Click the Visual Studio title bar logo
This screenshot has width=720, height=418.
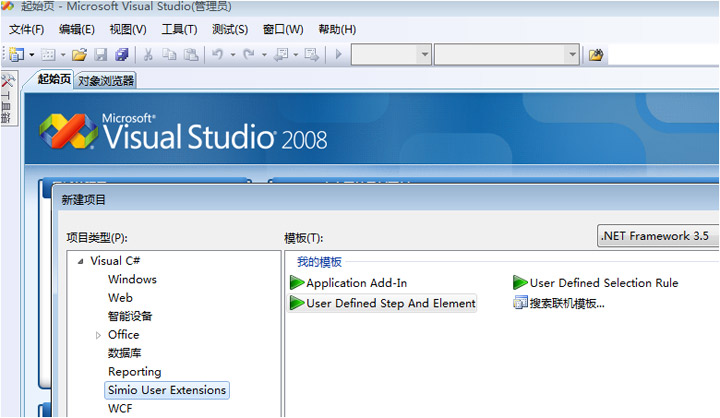[7, 6]
